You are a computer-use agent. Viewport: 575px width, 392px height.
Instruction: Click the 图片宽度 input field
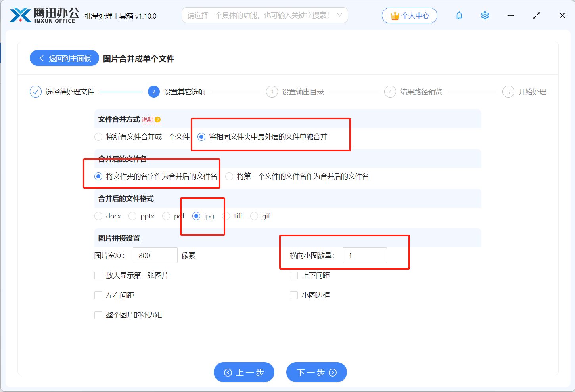pyautogui.click(x=155, y=255)
